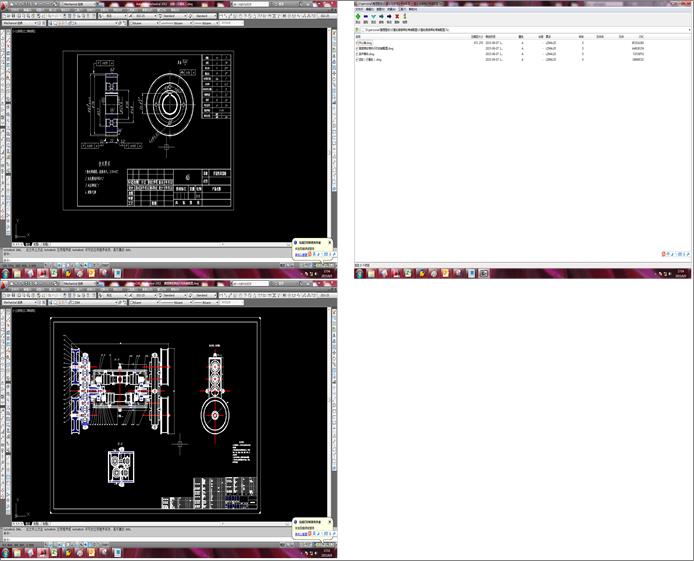Image resolution: width=694 pixels, height=561 pixels.
Task: Expand the dimension style dropdown in gear drawing window
Action: point(155,16)
